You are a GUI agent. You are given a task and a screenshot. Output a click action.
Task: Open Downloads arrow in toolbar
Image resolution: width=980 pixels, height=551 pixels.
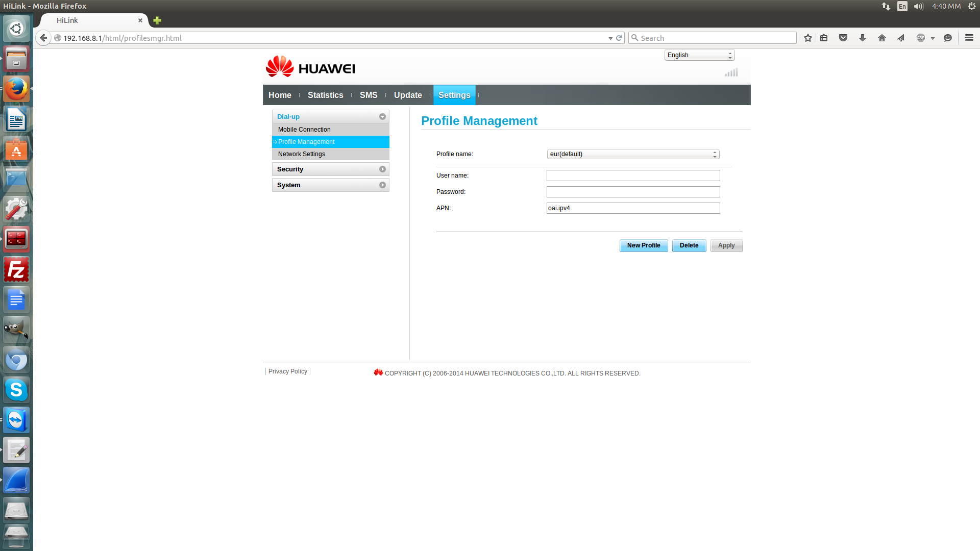(x=863, y=38)
